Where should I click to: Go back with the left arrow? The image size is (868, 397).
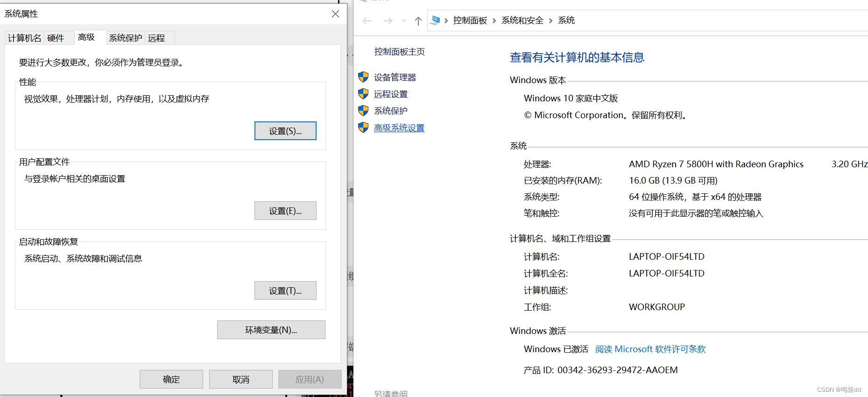coord(367,21)
